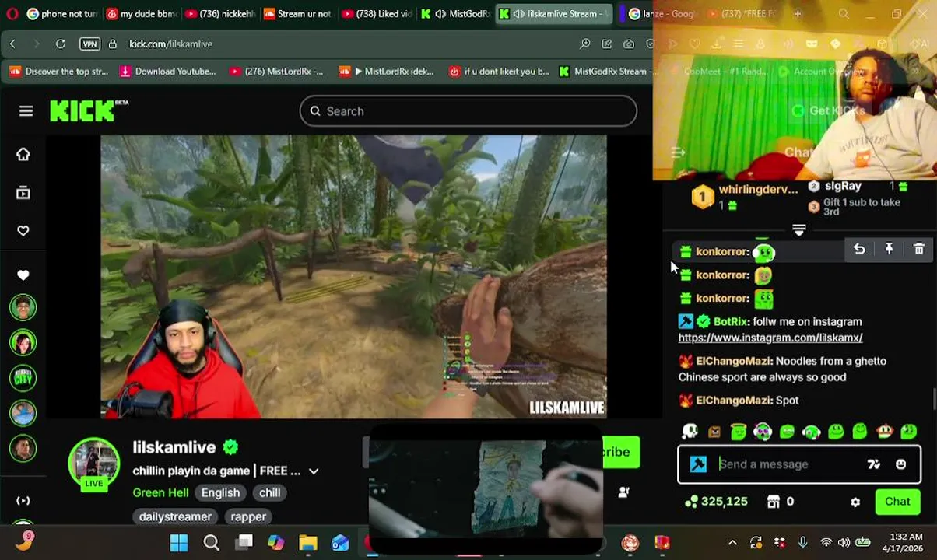Viewport: 937px width, 560px height.
Task: Click the Green Hell category link
Action: click(160, 492)
